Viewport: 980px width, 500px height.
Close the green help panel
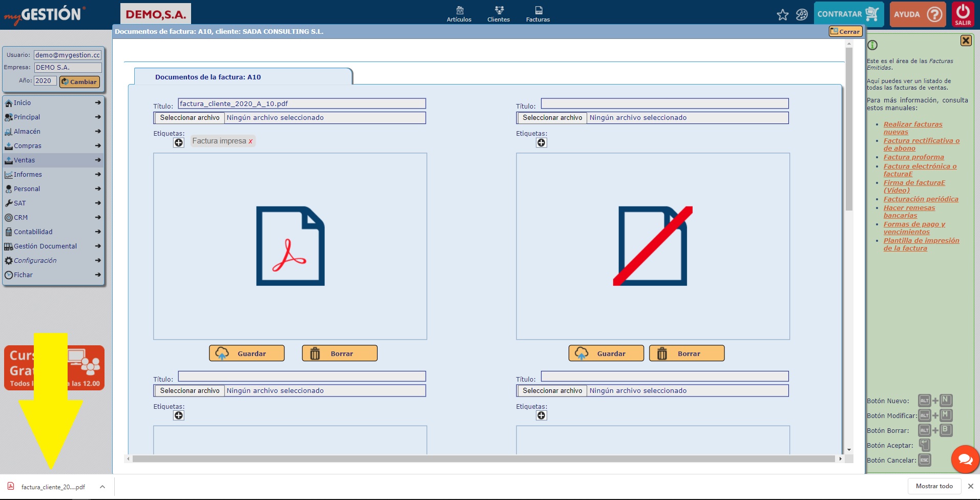[966, 40]
